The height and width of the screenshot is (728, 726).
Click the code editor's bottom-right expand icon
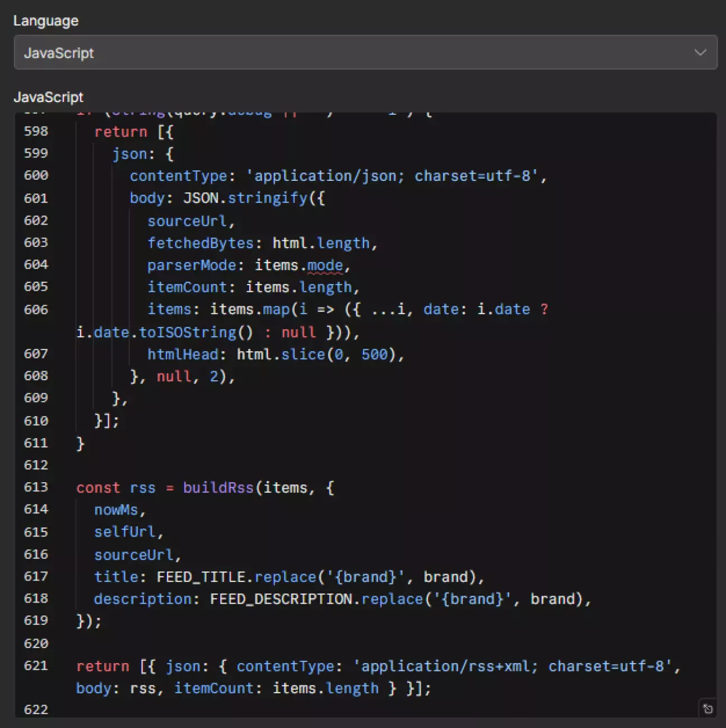708,708
